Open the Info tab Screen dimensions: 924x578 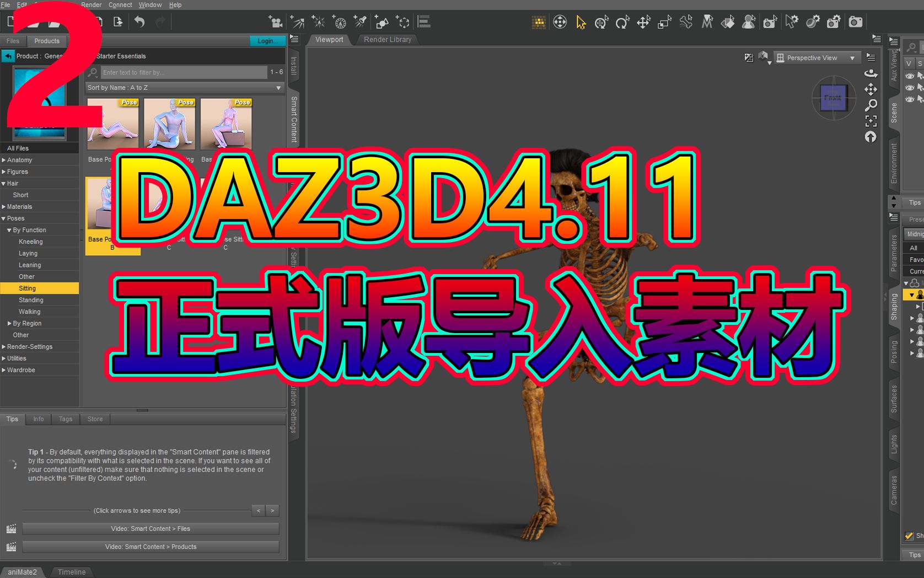pyautogui.click(x=38, y=419)
